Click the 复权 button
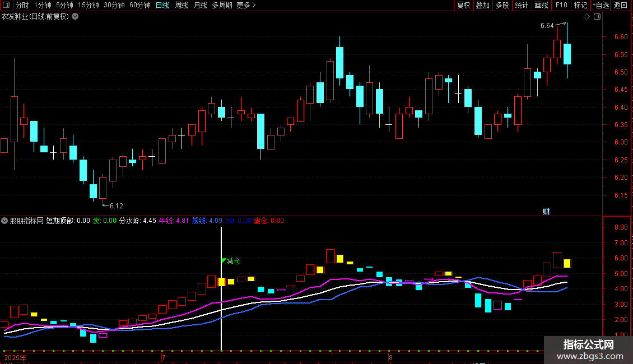 [x=463, y=5]
